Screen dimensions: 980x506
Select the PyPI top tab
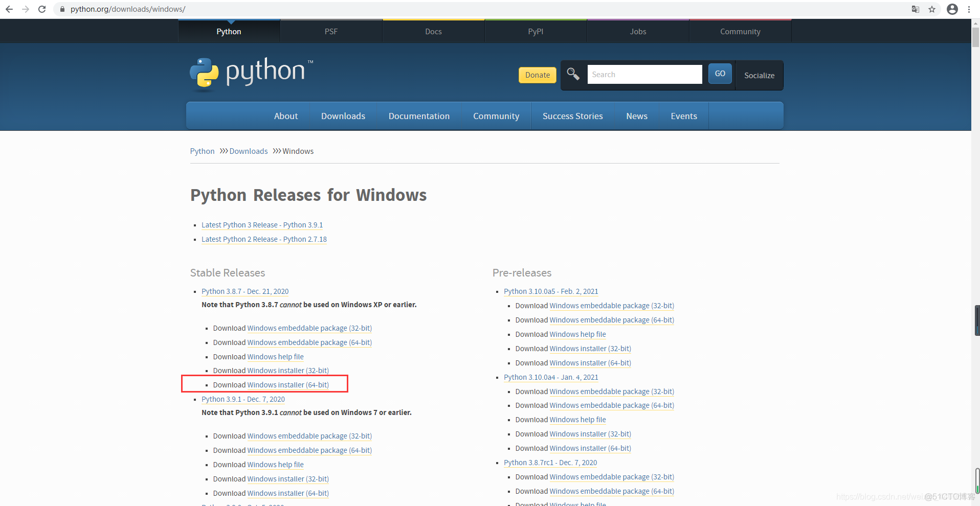point(536,32)
